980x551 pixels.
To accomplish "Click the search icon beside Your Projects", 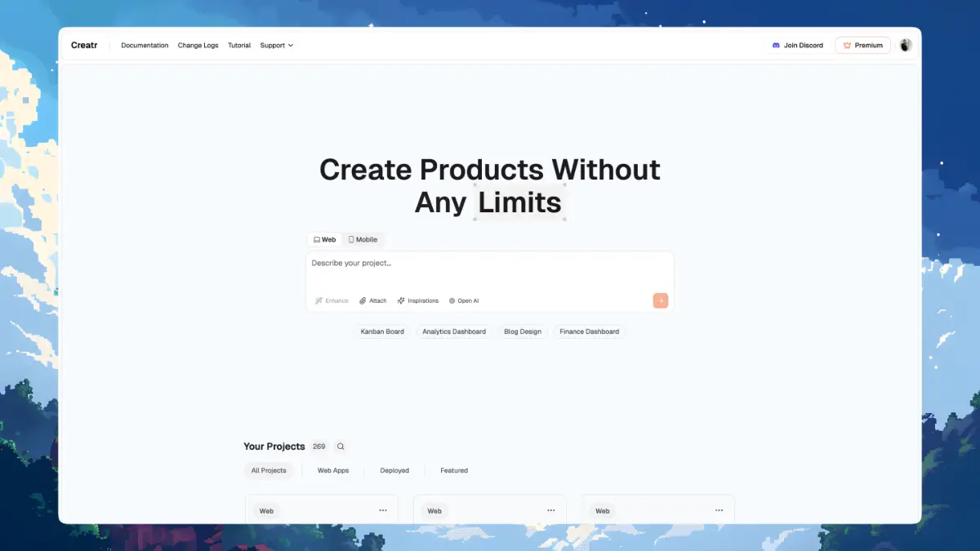I will pos(341,447).
